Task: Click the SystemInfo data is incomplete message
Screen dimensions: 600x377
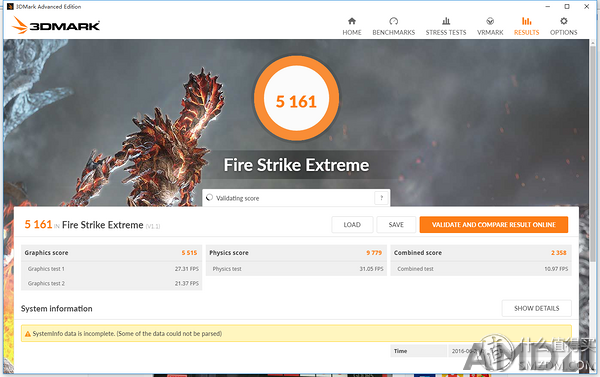Action: [x=127, y=334]
